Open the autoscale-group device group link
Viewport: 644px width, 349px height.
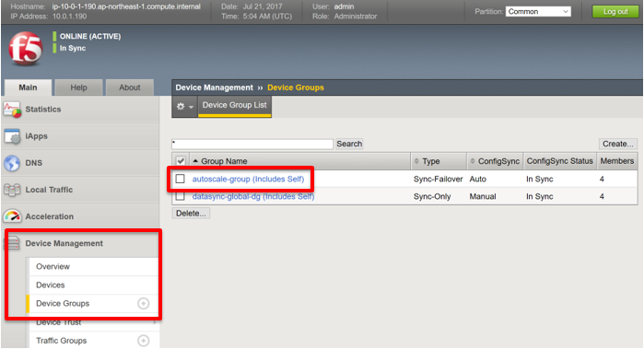click(x=248, y=179)
